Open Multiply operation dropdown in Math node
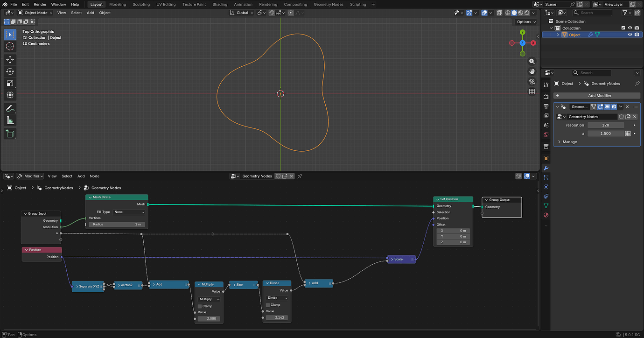Image resolution: width=644 pixels, height=338 pixels. pos(208,299)
